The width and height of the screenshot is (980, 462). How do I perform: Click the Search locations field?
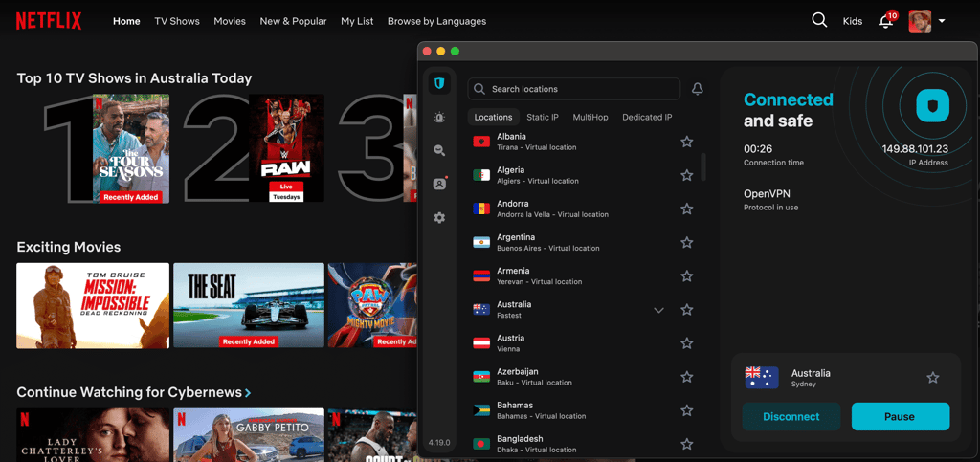coord(574,89)
